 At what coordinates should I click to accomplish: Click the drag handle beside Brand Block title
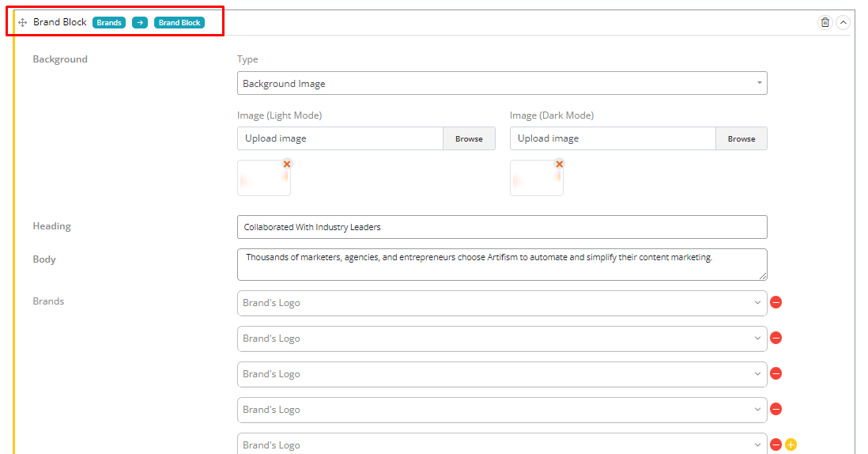tap(22, 23)
